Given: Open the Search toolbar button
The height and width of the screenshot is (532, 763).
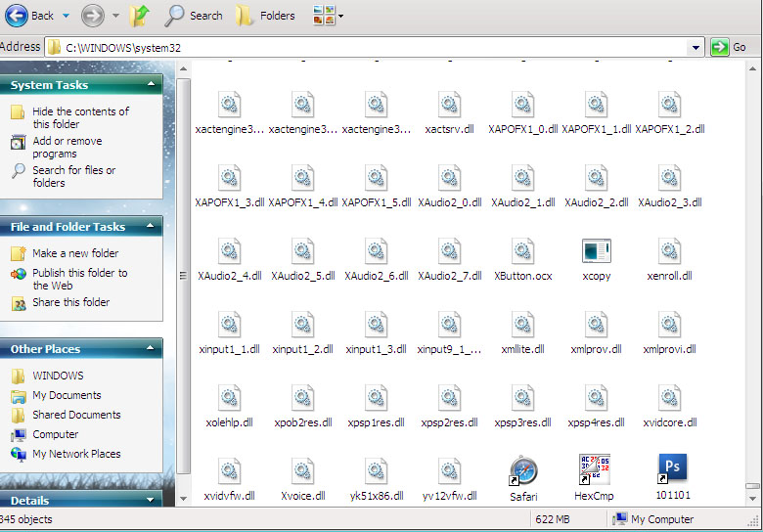Looking at the screenshot, I should pyautogui.click(x=193, y=16).
